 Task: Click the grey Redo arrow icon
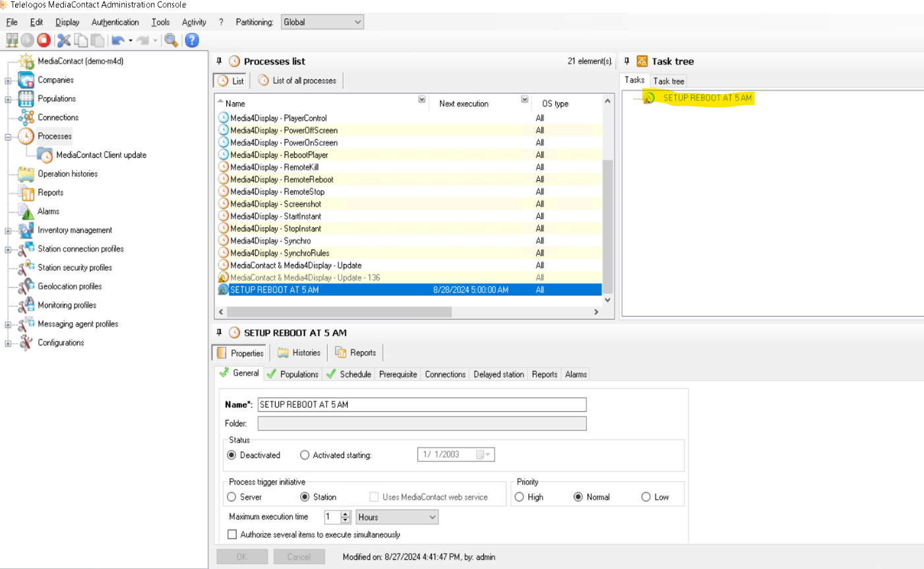143,40
